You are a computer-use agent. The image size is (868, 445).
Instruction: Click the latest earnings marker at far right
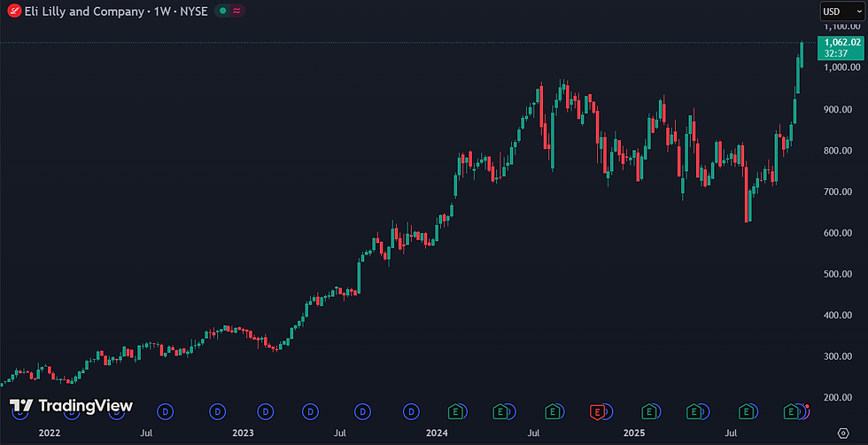click(x=791, y=411)
